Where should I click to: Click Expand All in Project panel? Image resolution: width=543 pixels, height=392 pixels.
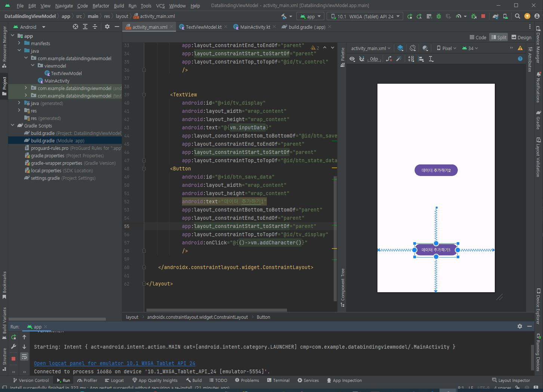(x=85, y=27)
